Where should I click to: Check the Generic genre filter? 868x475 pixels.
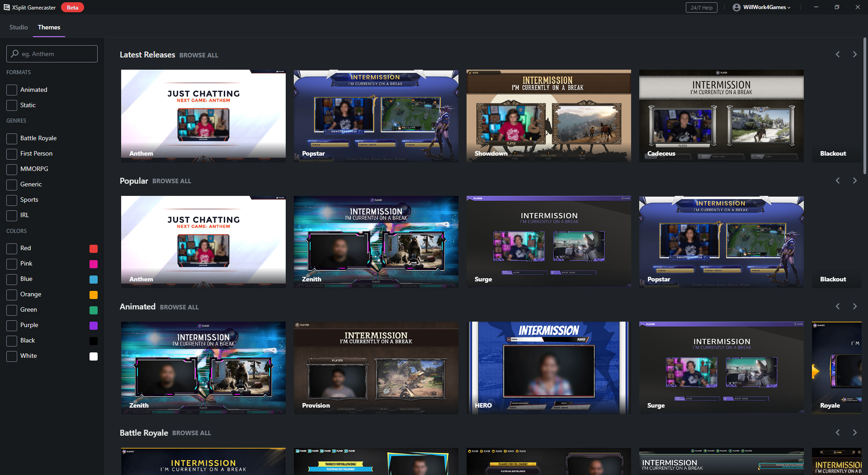12,185
